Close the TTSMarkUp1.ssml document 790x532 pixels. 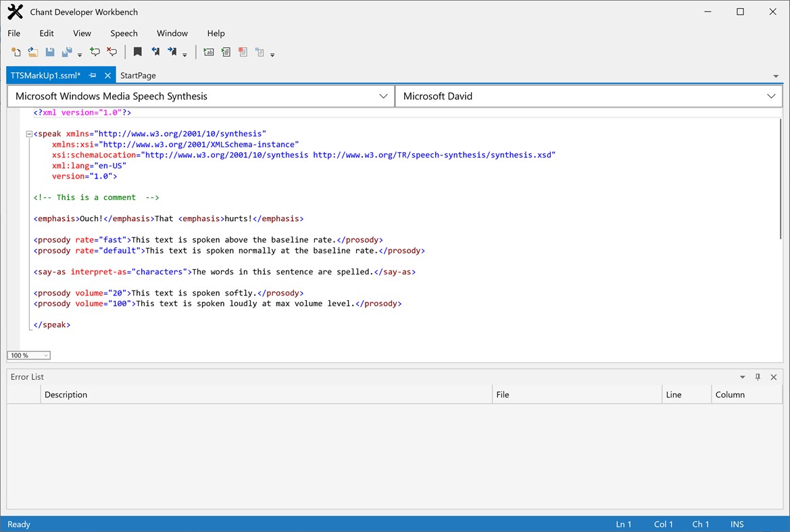(107, 75)
